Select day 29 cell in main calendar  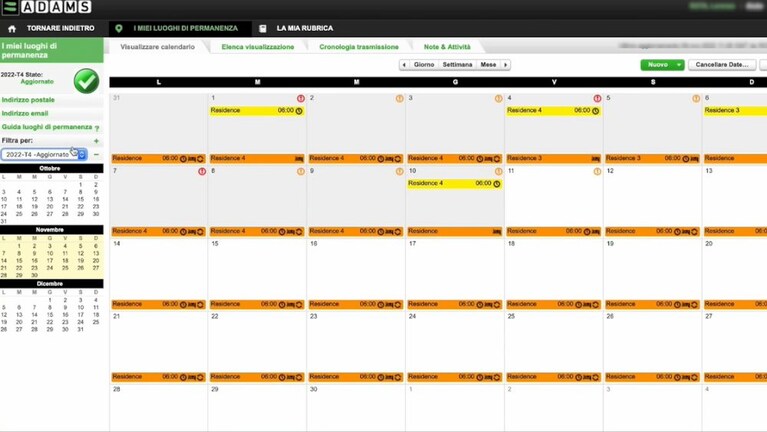click(257, 407)
